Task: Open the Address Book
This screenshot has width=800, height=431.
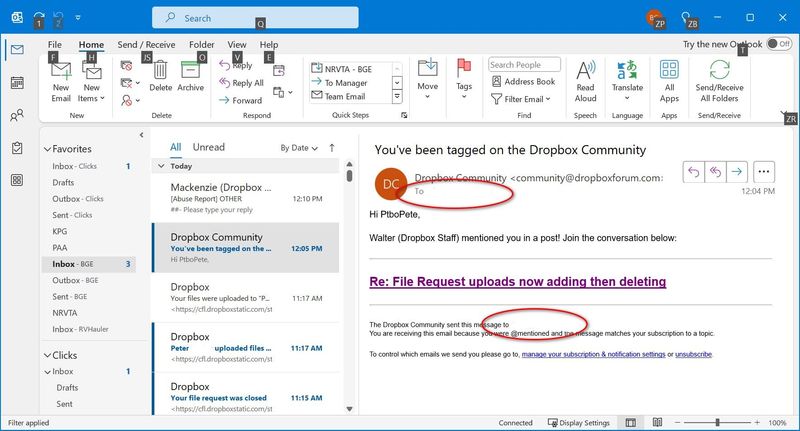Action: (x=523, y=82)
